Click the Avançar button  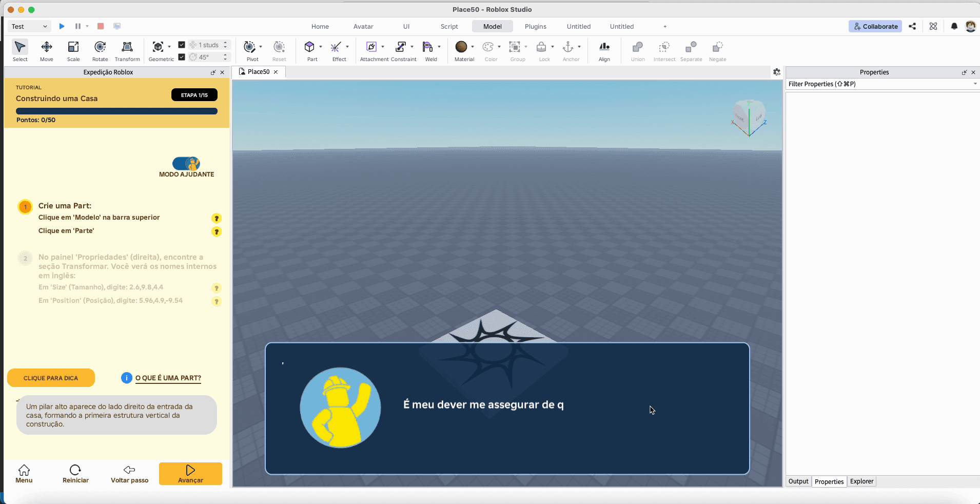190,474
